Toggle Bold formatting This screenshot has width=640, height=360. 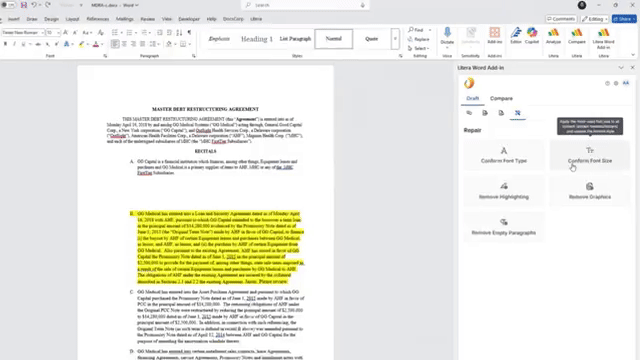[x=5, y=44]
